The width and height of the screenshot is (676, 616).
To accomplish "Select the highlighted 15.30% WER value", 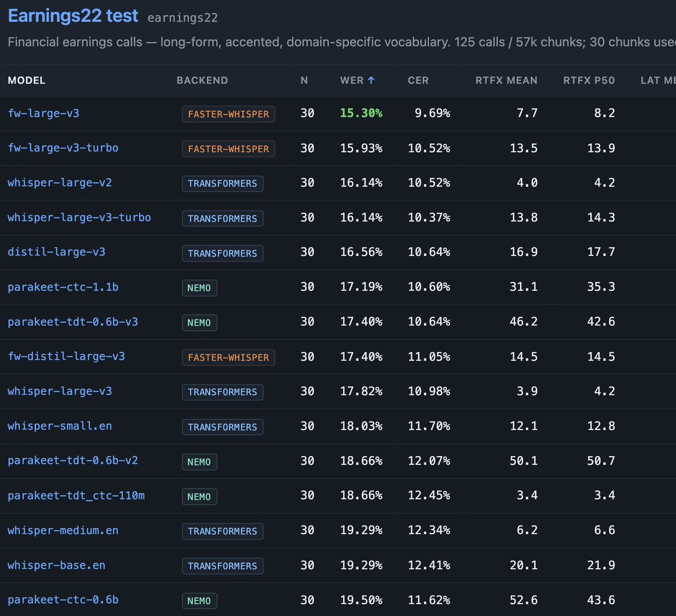I will [361, 113].
